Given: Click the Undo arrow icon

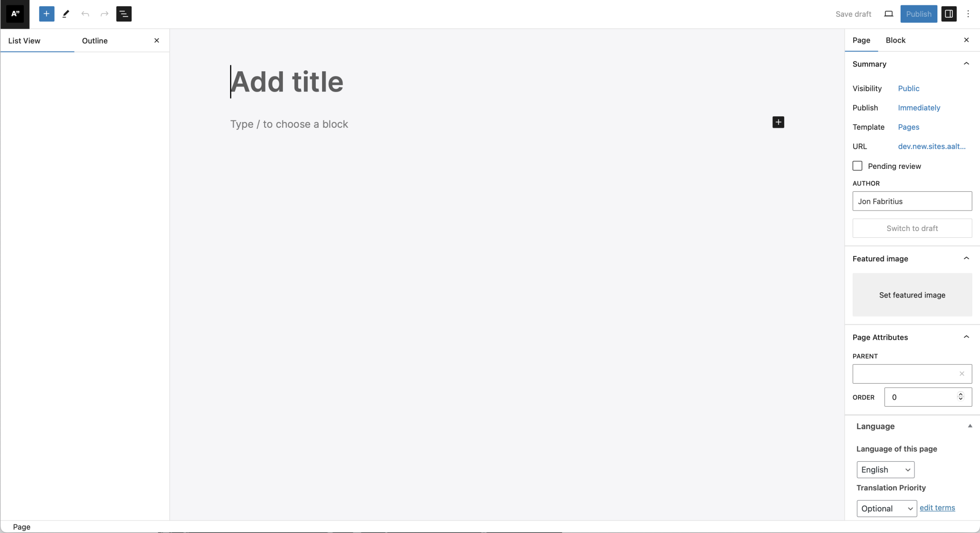Looking at the screenshot, I should (x=85, y=14).
